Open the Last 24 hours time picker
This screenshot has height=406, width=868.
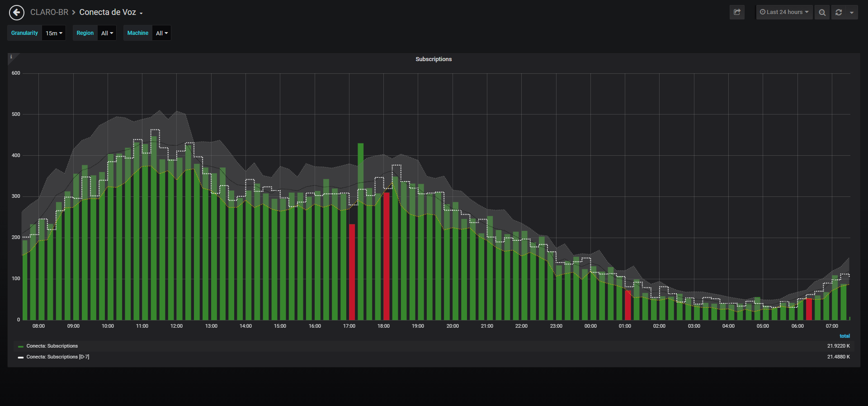click(x=784, y=12)
